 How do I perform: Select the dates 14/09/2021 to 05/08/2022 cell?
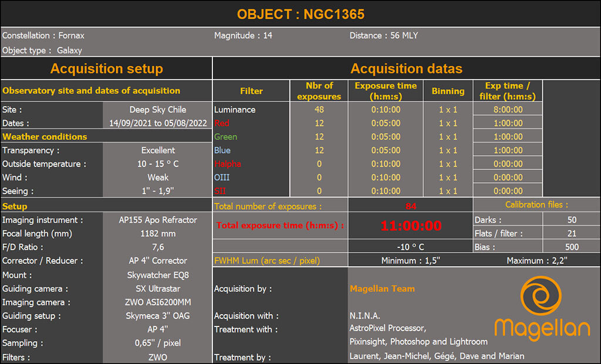157,123
